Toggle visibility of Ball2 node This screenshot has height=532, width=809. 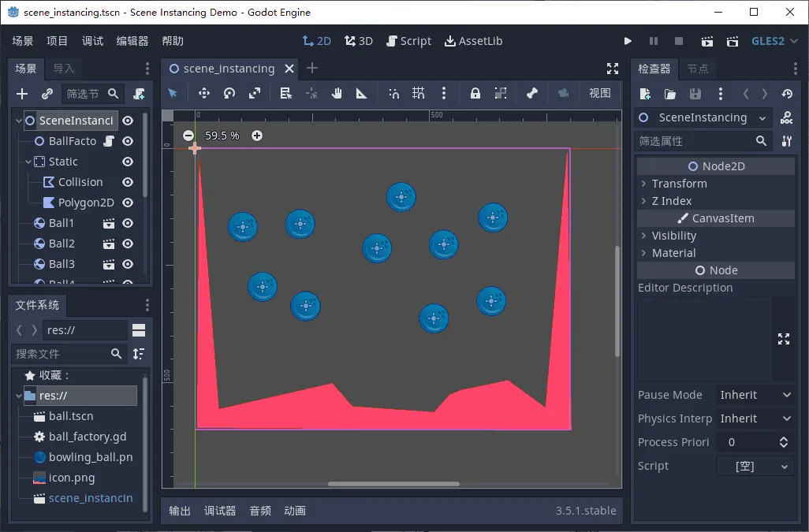pyautogui.click(x=128, y=244)
